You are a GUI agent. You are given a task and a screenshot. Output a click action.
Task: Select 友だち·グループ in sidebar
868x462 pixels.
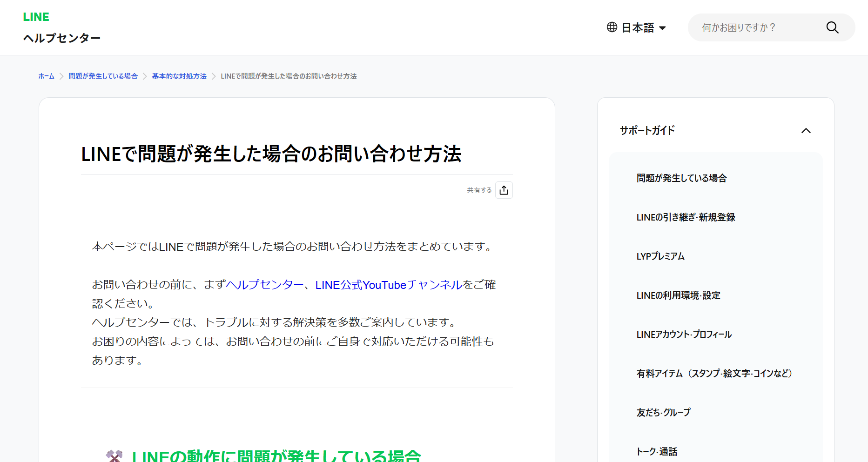[x=663, y=413]
